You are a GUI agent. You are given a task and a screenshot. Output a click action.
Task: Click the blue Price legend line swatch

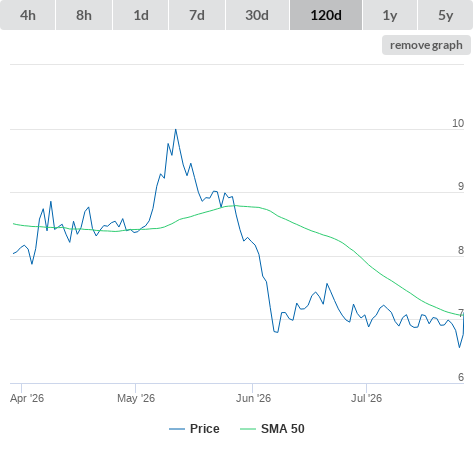coord(177,429)
